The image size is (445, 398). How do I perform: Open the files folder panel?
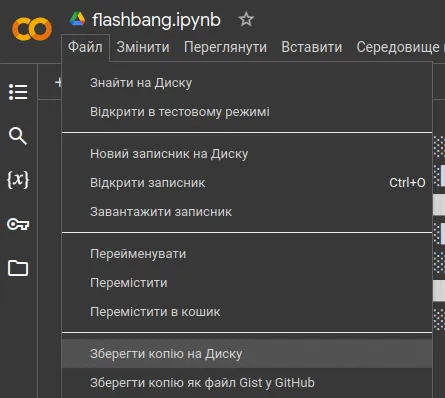coord(18,268)
